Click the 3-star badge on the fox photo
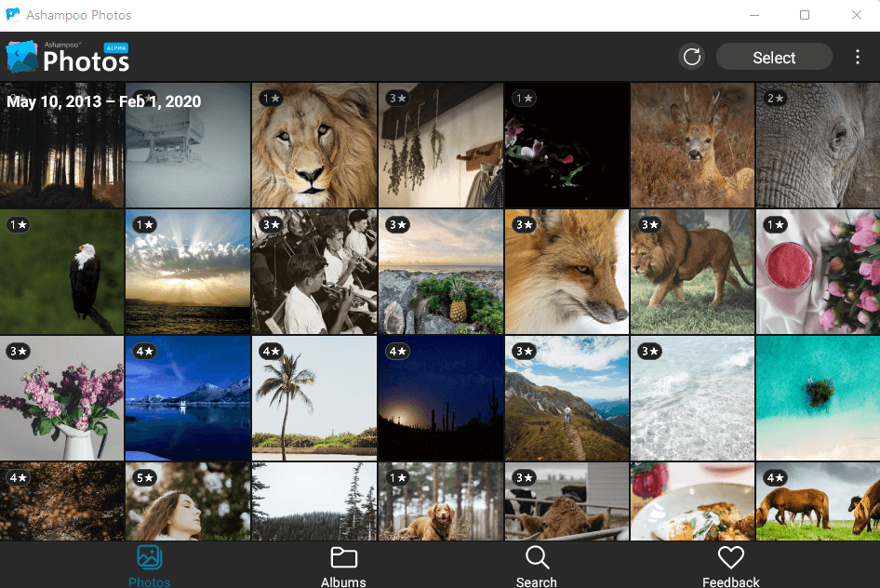 [x=524, y=225]
